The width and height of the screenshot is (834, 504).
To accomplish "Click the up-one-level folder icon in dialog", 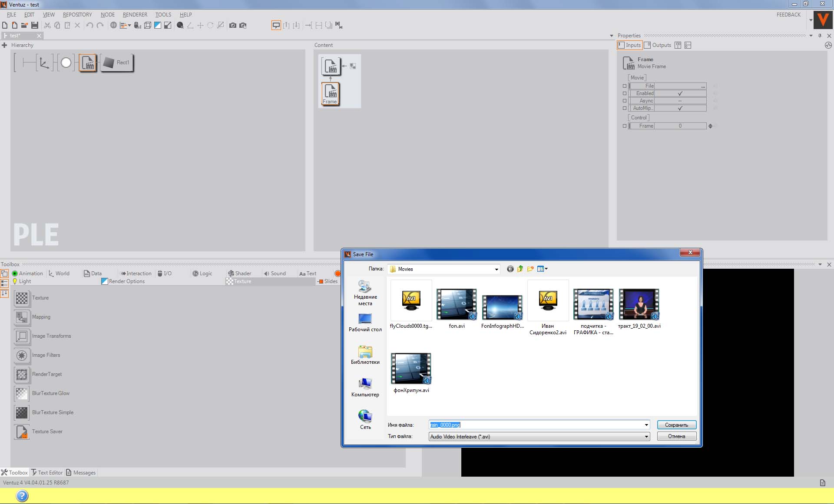I will point(520,269).
